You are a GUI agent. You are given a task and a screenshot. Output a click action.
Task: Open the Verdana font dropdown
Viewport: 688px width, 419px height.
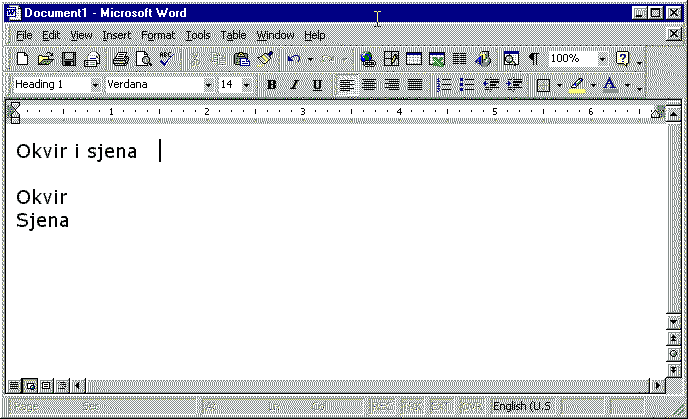coord(208,85)
